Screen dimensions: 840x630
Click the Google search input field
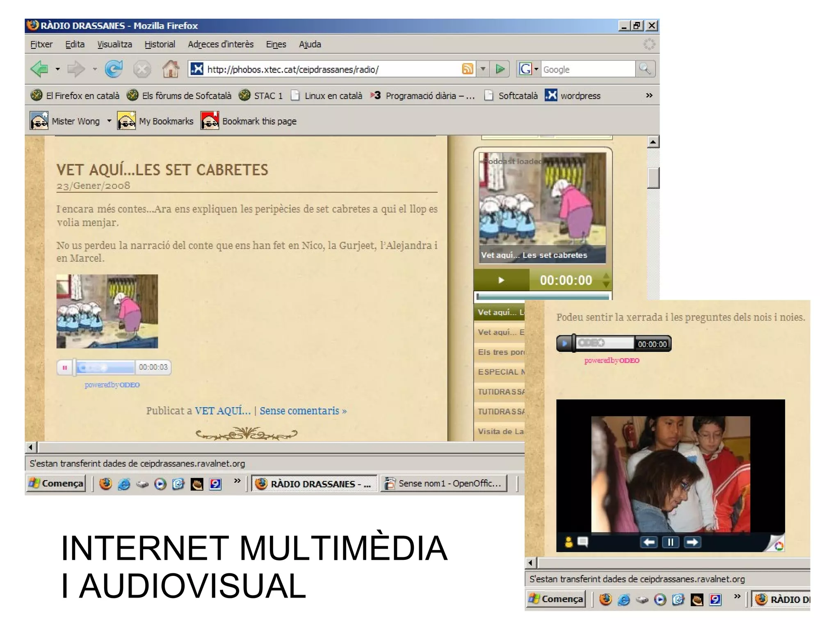pyautogui.click(x=587, y=69)
